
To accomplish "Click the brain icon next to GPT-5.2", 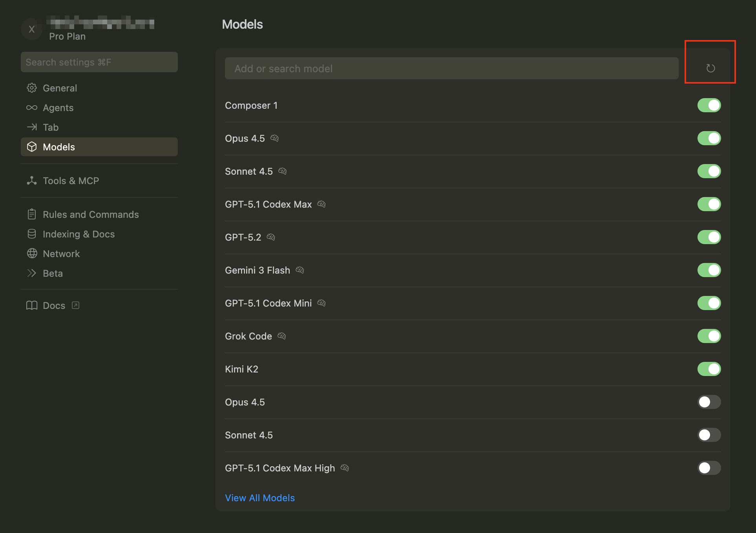I will 271,237.
